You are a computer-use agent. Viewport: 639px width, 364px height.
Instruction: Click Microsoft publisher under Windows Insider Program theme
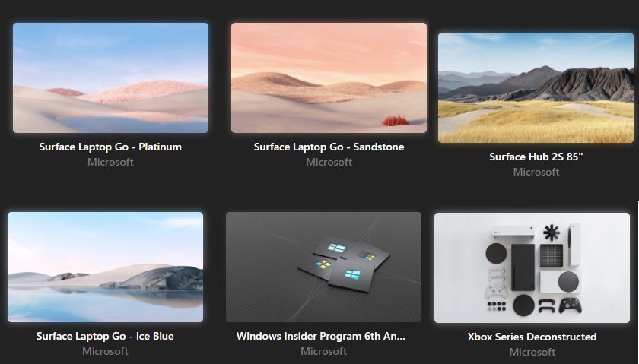(323, 351)
